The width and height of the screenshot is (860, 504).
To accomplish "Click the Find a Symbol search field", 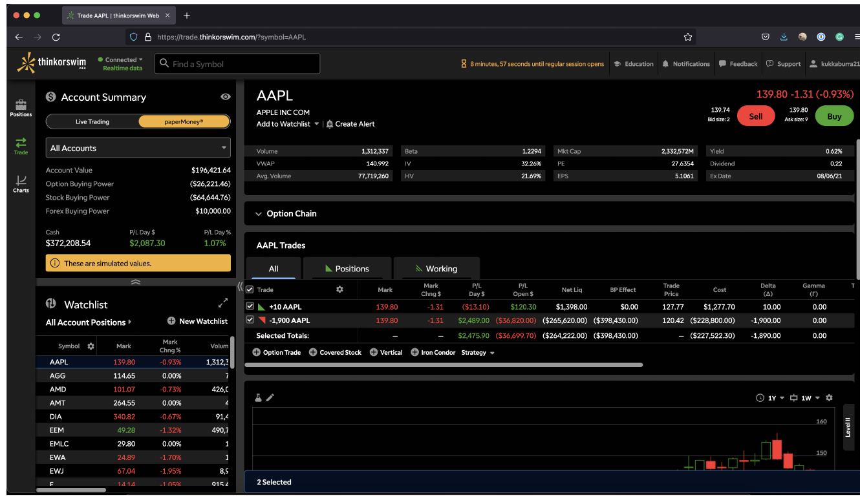I will (237, 63).
